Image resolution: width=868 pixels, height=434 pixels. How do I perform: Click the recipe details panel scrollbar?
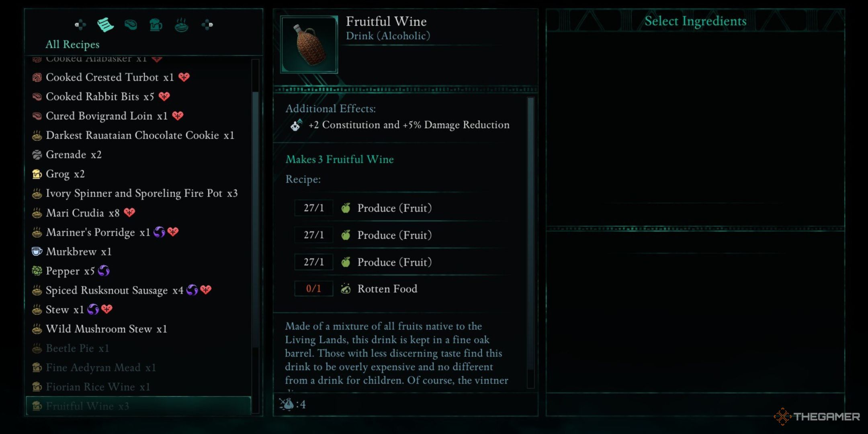coord(531,233)
